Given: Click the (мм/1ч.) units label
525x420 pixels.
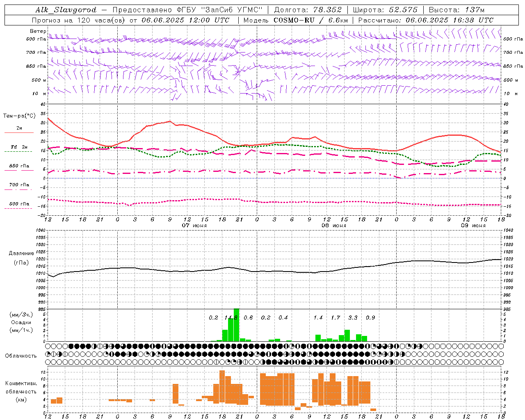Looking at the screenshot, I should 21,330.
